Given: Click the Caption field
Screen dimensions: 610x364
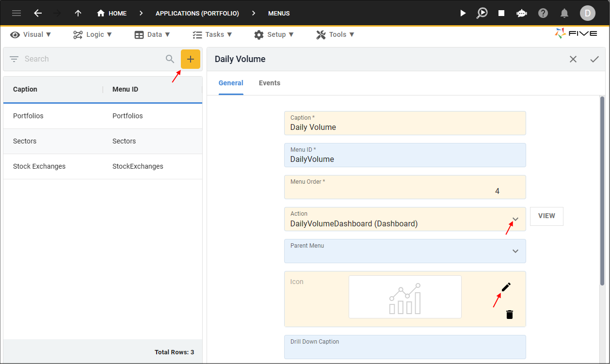Looking at the screenshot, I should (x=405, y=123).
